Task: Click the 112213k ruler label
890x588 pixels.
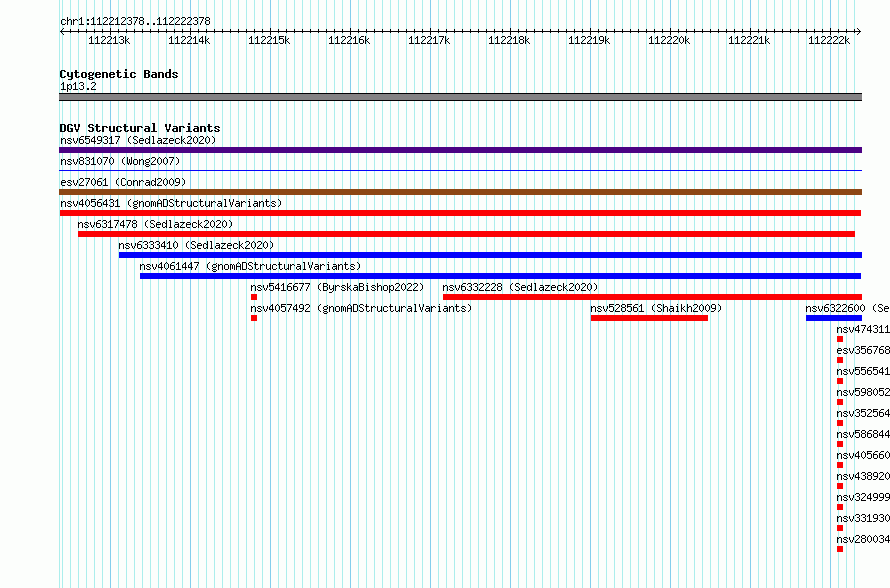Action: 109,40
